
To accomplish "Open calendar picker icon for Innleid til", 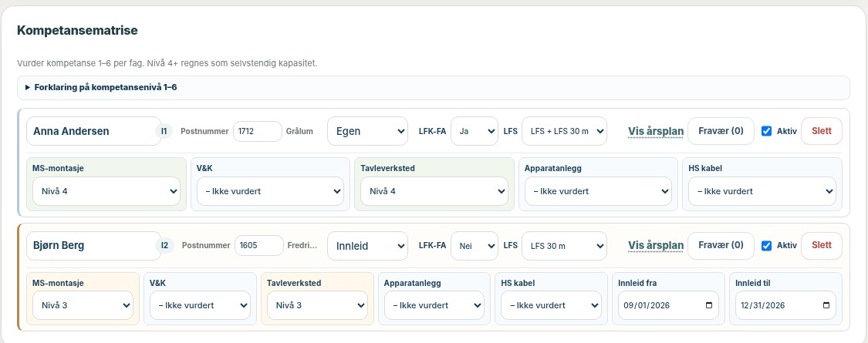I will point(826,305).
